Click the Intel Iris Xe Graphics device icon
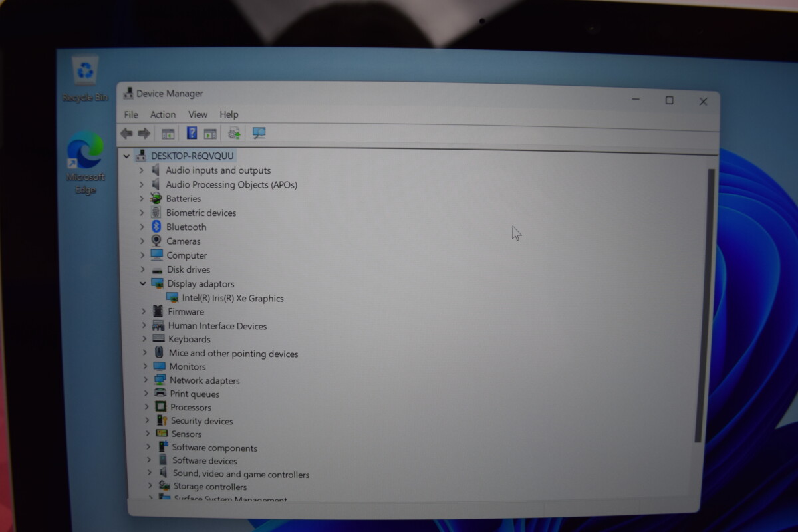This screenshot has height=532, width=798. point(172,298)
